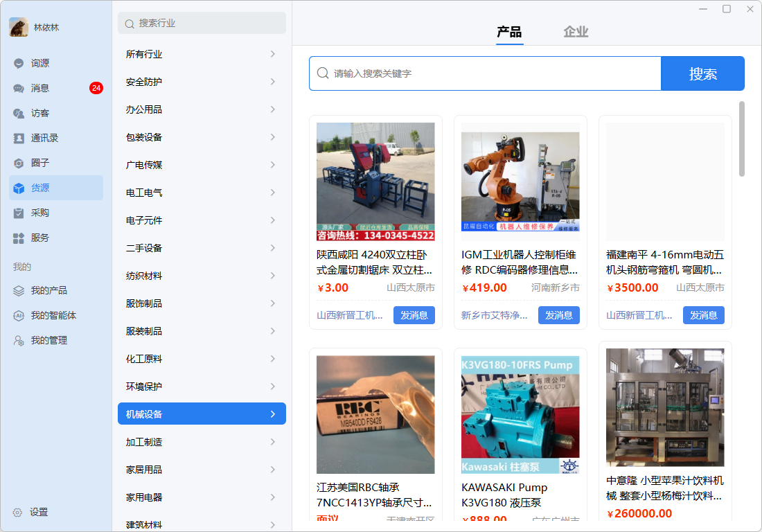Expand 所有行业 category arrow
Viewport: 762px width, 532px height.
coord(273,54)
